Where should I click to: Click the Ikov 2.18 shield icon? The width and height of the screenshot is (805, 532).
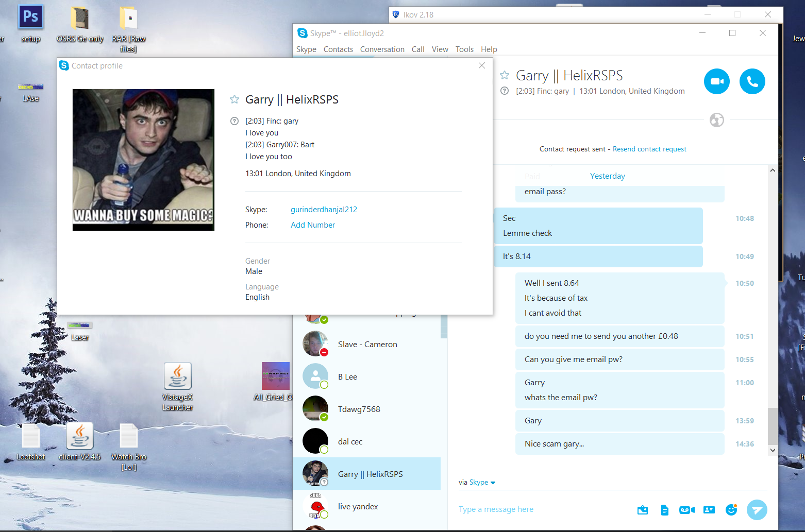pyautogui.click(x=396, y=14)
